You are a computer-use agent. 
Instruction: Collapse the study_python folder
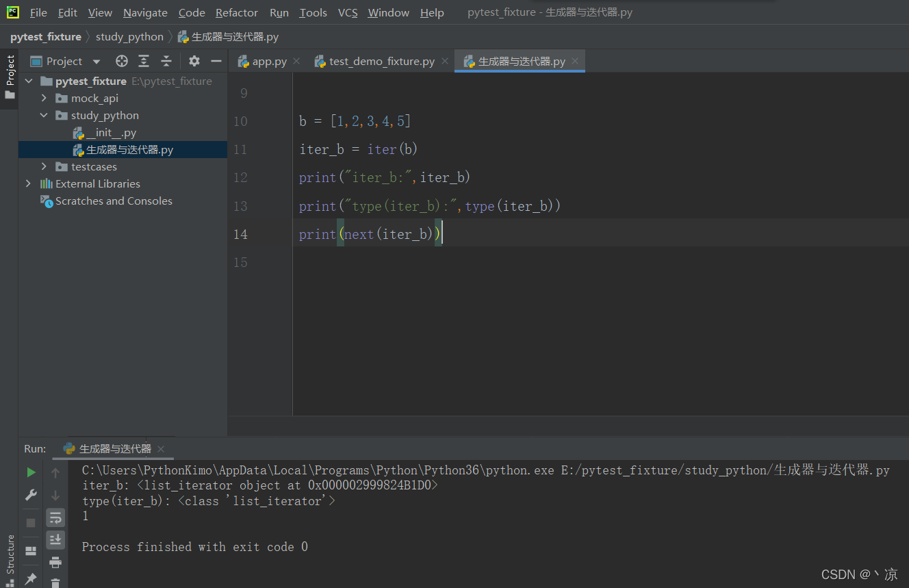[x=44, y=115]
